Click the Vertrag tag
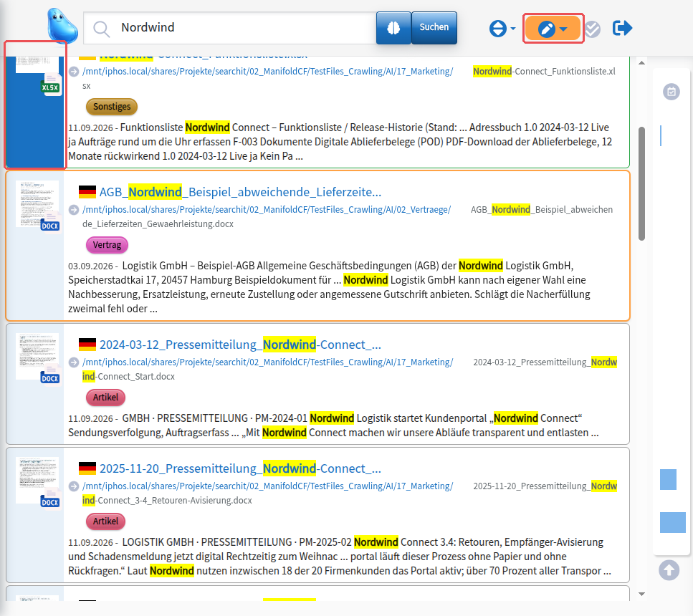Screen dimensions: 693x616 [x=107, y=245]
